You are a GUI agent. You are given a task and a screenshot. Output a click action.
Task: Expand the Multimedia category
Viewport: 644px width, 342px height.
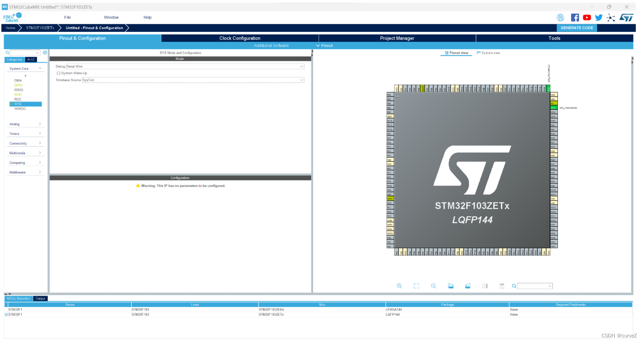(x=40, y=153)
